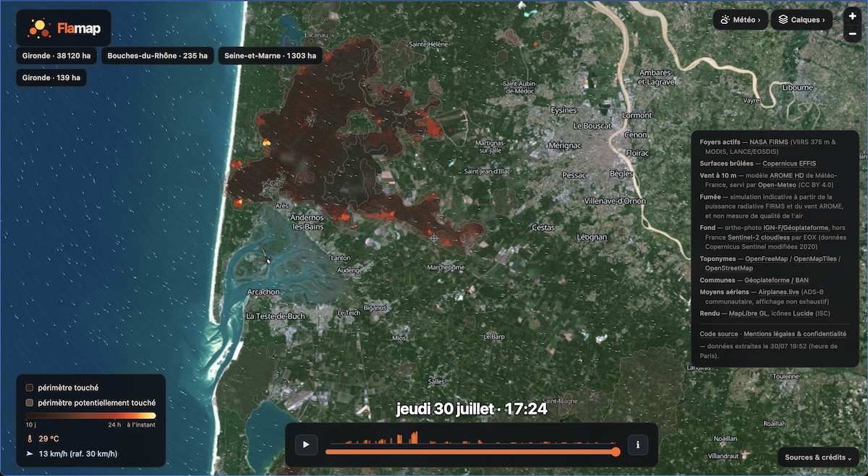The image size is (868, 476).
Task: Start timeline playback with play button
Action: (x=306, y=444)
